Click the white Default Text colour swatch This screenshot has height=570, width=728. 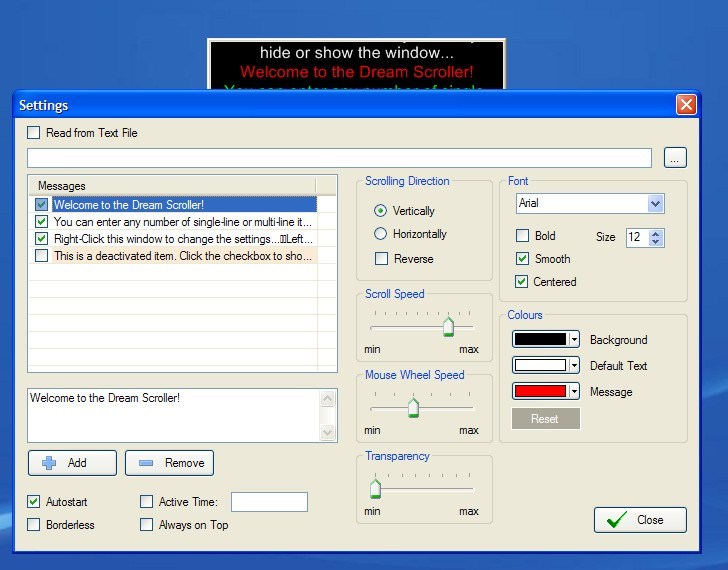coord(540,365)
